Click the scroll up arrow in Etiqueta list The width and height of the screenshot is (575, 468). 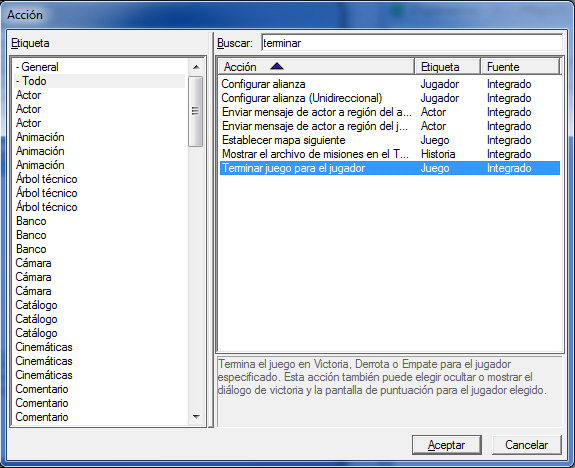[196, 67]
